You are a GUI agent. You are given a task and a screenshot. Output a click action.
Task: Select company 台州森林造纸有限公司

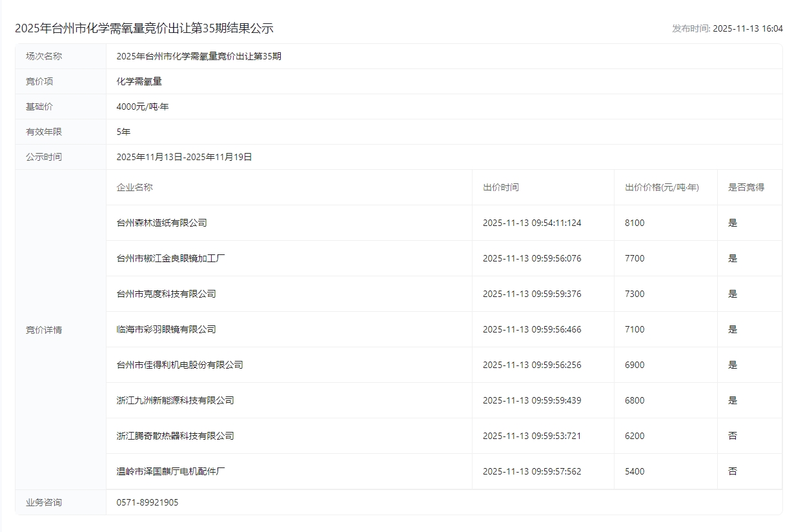(161, 223)
